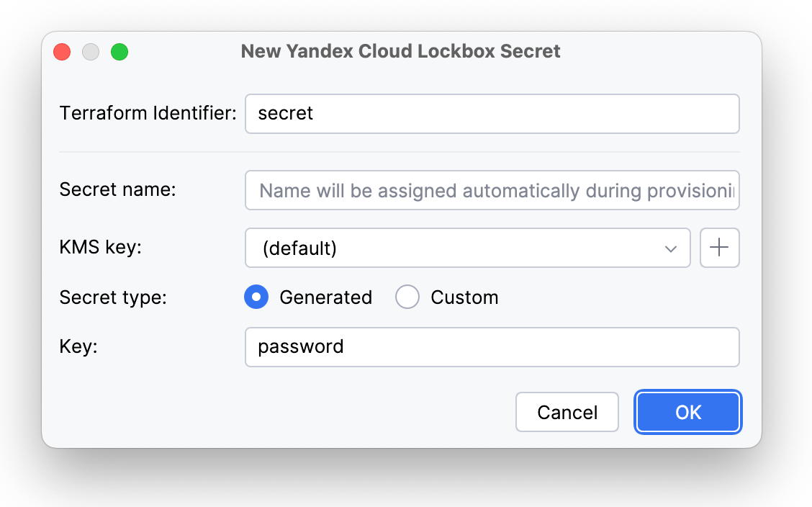Click the Terraform Identifier label
Image resolution: width=812 pixels, height=507 pixels.
click(148, 114)
